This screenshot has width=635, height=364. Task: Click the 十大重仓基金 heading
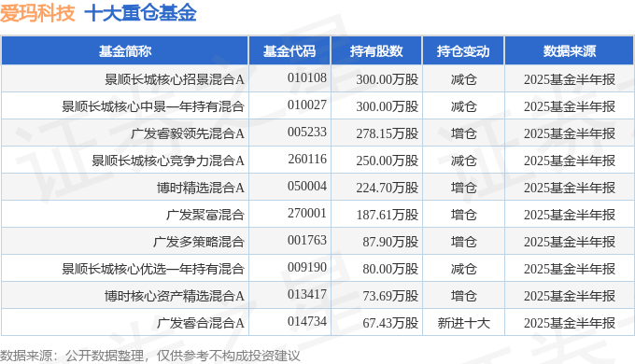140,13
